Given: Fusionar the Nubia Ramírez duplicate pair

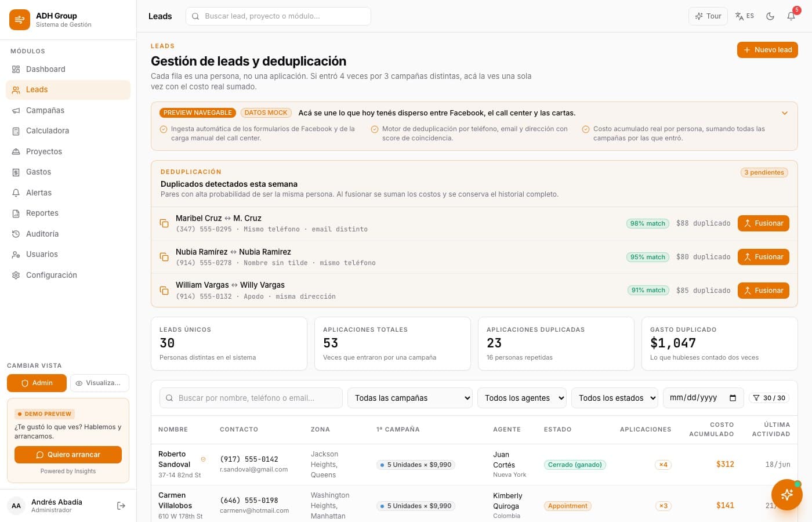Looking at the screenshot, I should (763, 257).
